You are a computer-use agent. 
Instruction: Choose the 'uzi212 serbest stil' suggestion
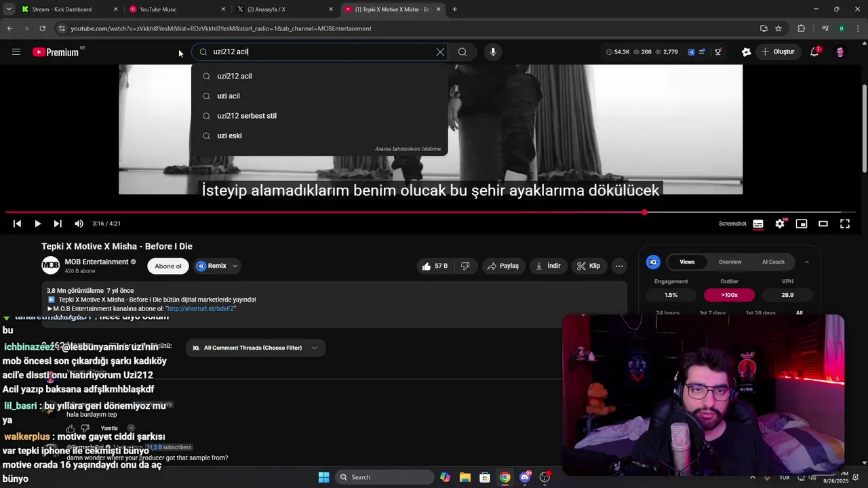click(x=319, y=116)
